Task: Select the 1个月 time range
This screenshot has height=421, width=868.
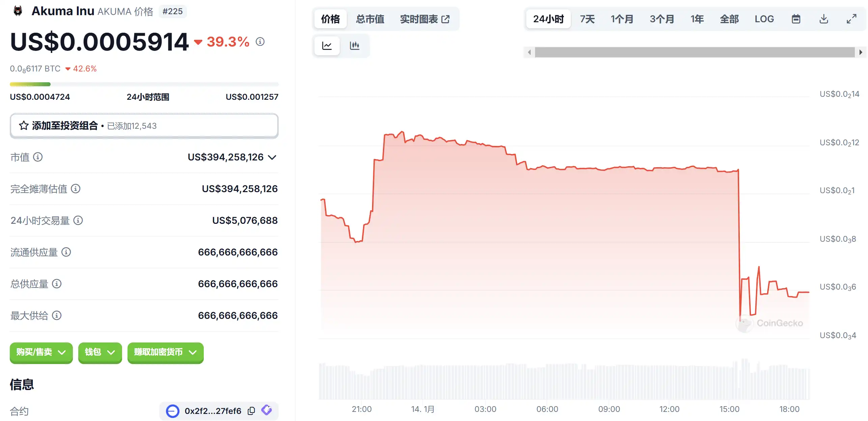Action: pos(622,19)
